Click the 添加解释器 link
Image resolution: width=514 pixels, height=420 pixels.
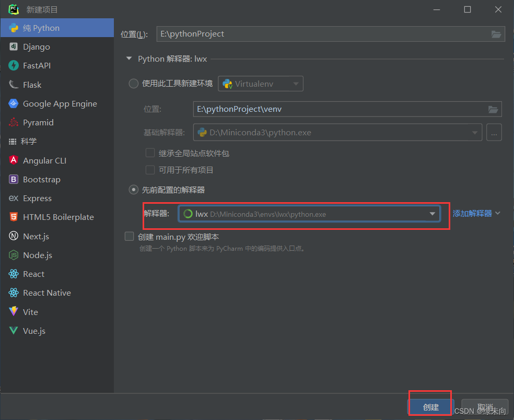tap(472, 214)
